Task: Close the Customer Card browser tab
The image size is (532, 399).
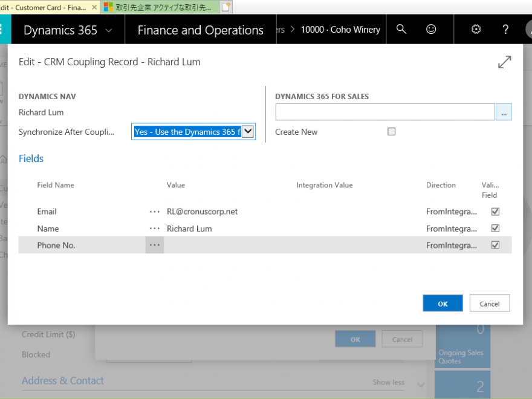Action: pyautogui.click(x=94, y=7)
